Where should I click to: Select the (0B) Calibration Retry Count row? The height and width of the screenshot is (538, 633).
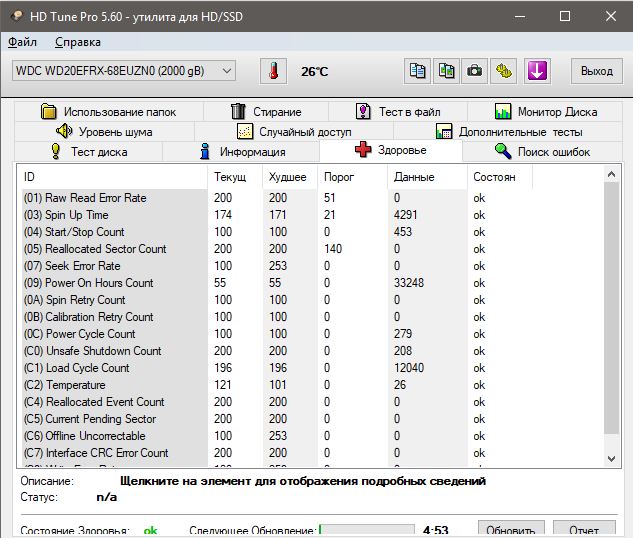click(x=275, y=317)
